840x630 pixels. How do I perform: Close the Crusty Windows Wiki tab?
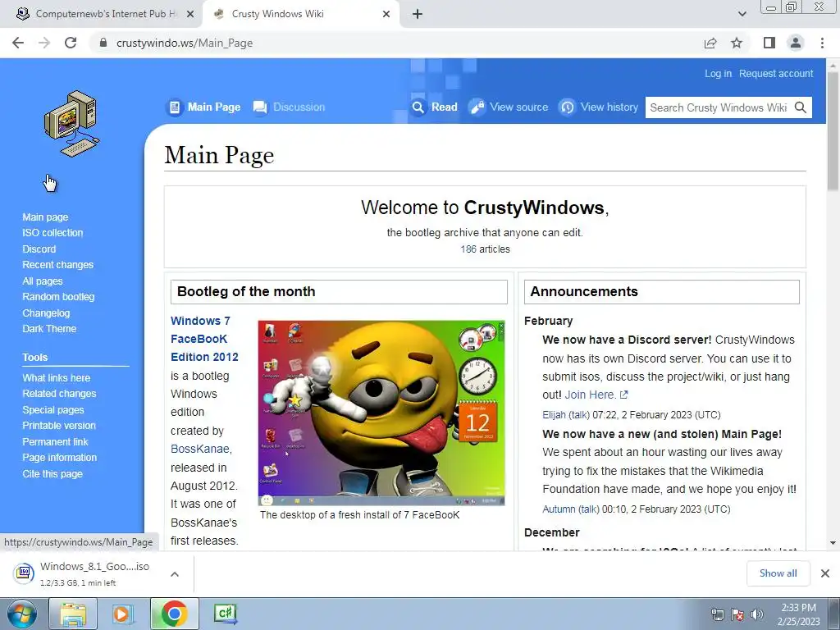pyautogui.click(x=386, y=14)
